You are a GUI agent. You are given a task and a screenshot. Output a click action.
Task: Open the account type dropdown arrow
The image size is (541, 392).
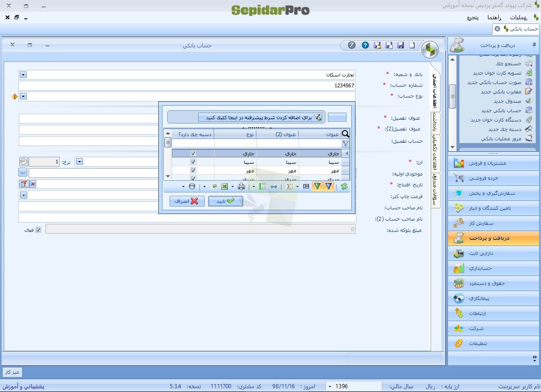[x=23, y=97]
